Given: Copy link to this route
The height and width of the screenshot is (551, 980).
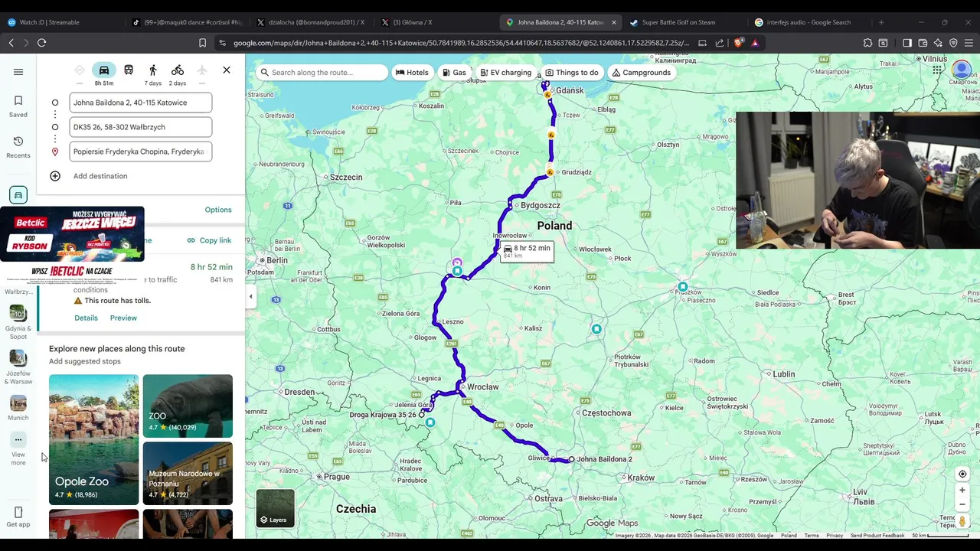Looking at the screenshot, I should coord(209,240).
